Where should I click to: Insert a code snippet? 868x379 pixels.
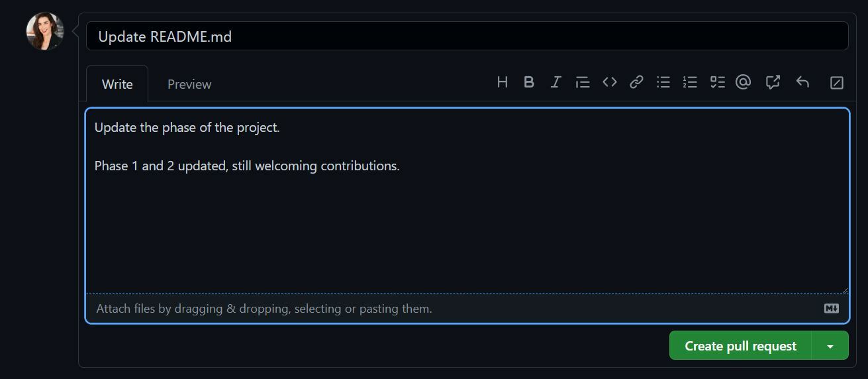click(x=610, y=82)
